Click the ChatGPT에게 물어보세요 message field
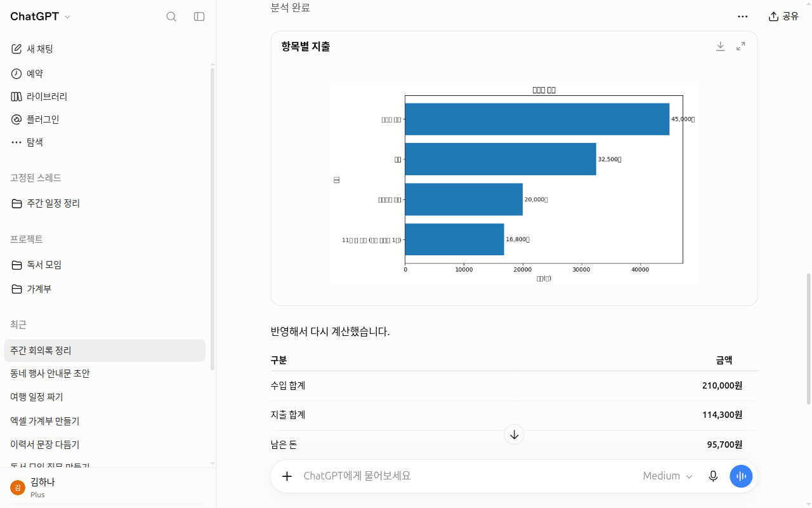This screenshot has height=508, width=812. pos(469,476)
